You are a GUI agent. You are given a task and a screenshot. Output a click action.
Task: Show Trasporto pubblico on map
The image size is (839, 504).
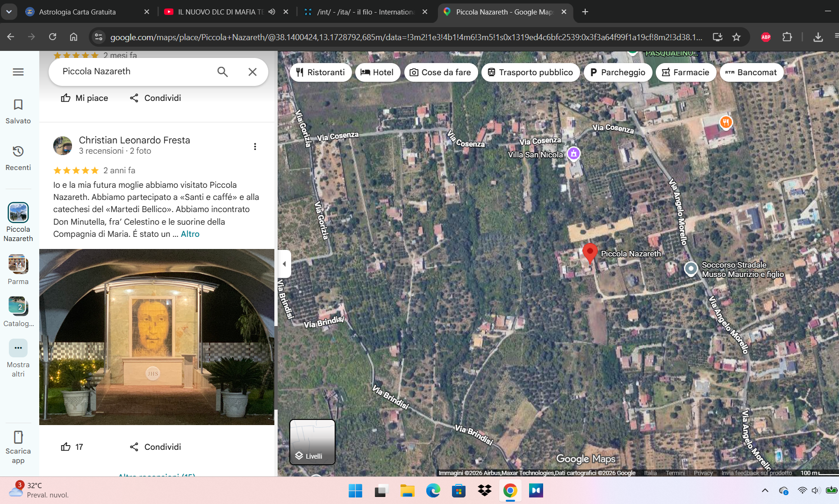[x=531, y=72]
